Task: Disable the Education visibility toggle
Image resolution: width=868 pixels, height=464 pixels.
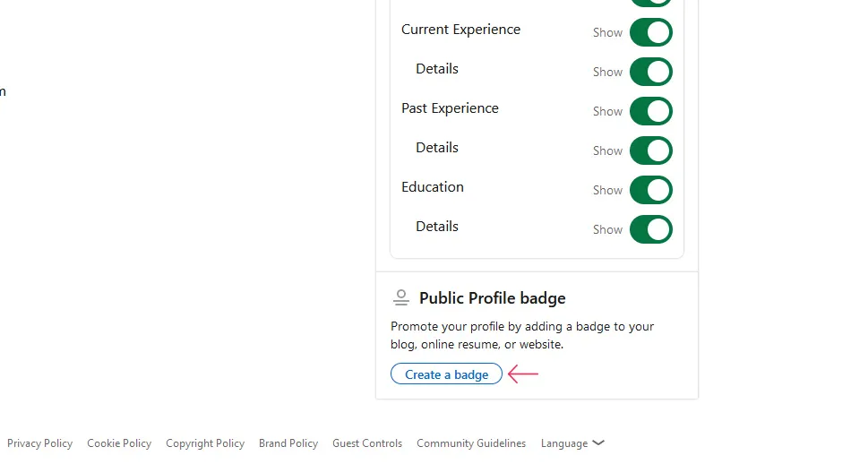Action: [x=651, y=189]
